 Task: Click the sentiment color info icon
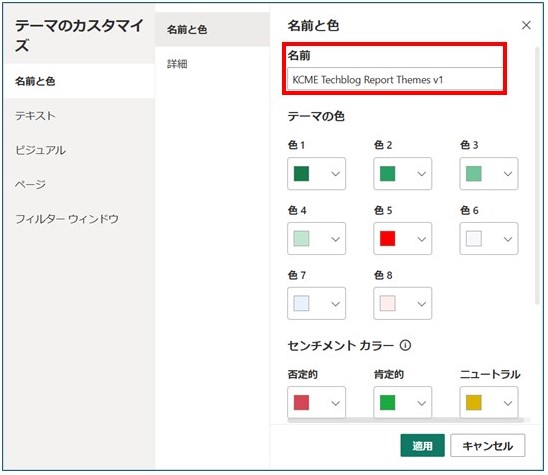(405, 345)
